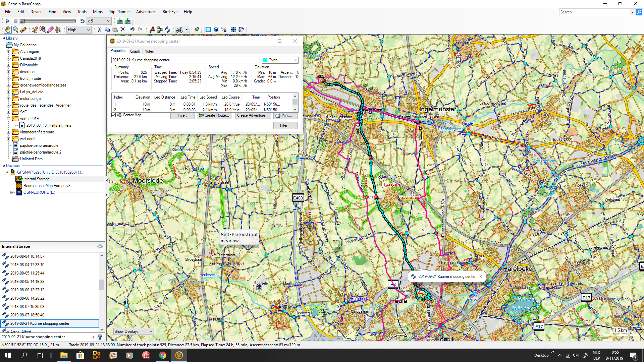
Task: Collapse the verlof 2019 folder
Action: coord(9,119)
